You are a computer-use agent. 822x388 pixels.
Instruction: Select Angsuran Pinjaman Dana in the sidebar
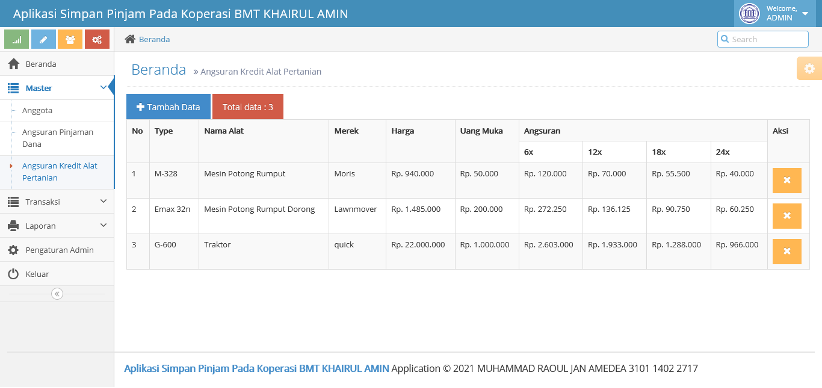coord(58,138)
